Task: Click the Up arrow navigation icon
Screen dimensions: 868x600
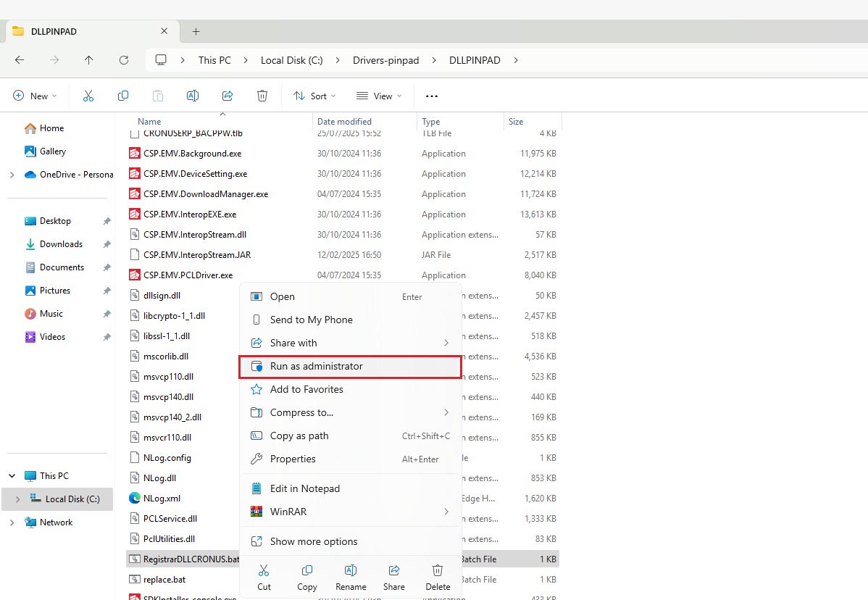Action: [x=88, y=60]
